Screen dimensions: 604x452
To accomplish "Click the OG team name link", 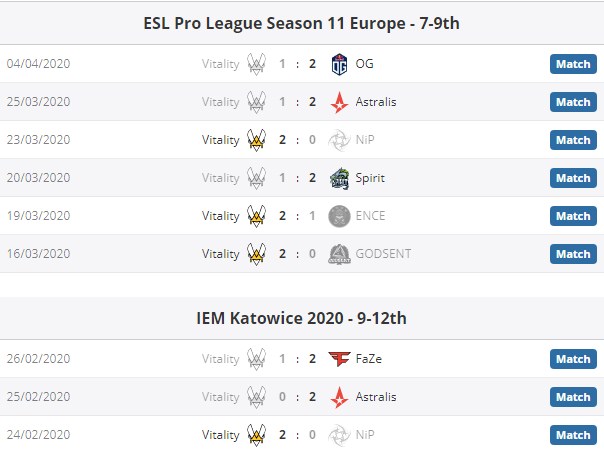I will [364, 64].
